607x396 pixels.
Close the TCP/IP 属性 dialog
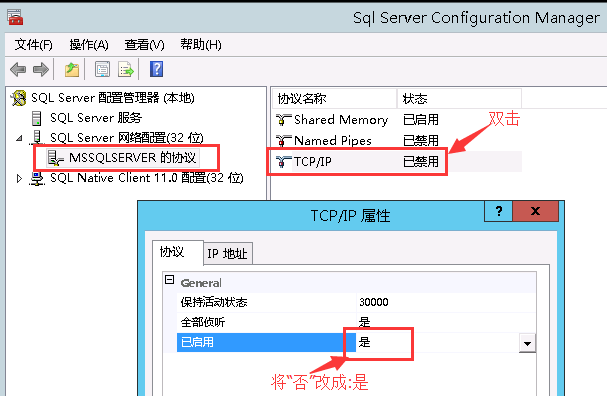[x=536, y=211]
